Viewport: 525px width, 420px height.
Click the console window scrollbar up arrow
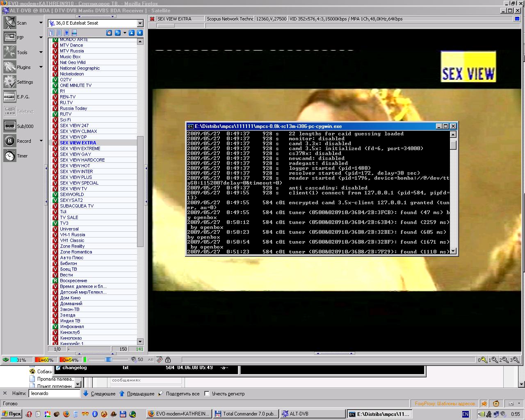point(453,134)
